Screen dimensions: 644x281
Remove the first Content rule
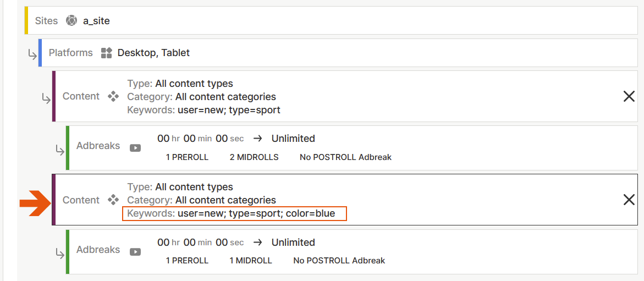click(x=629, y=96)
